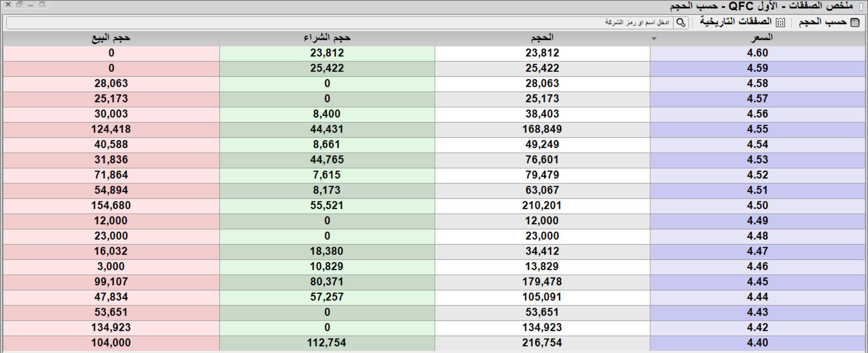The image size is (868, 353).
Task: Click the calendar icon beside الصفقات التاريخية
Action: (781, 23)
